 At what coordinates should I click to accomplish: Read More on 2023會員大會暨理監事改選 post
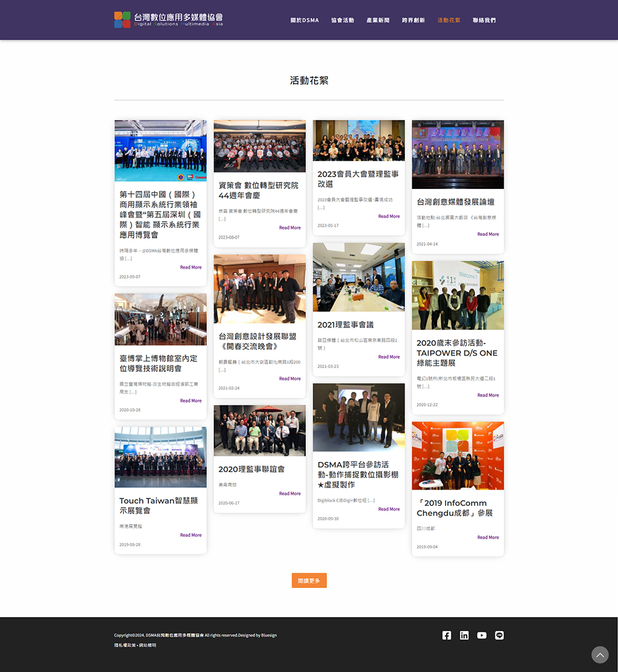click(x=389, y=216)
